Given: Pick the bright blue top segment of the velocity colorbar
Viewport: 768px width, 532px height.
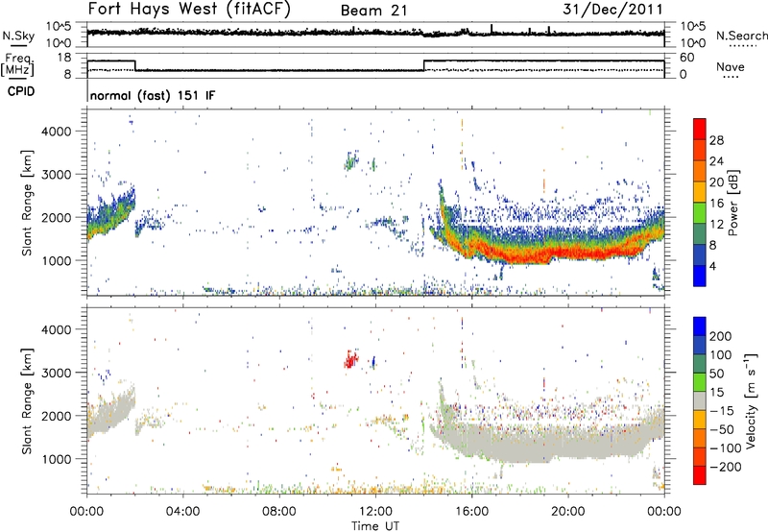Looking at the screenshot, I should [700, 326].
